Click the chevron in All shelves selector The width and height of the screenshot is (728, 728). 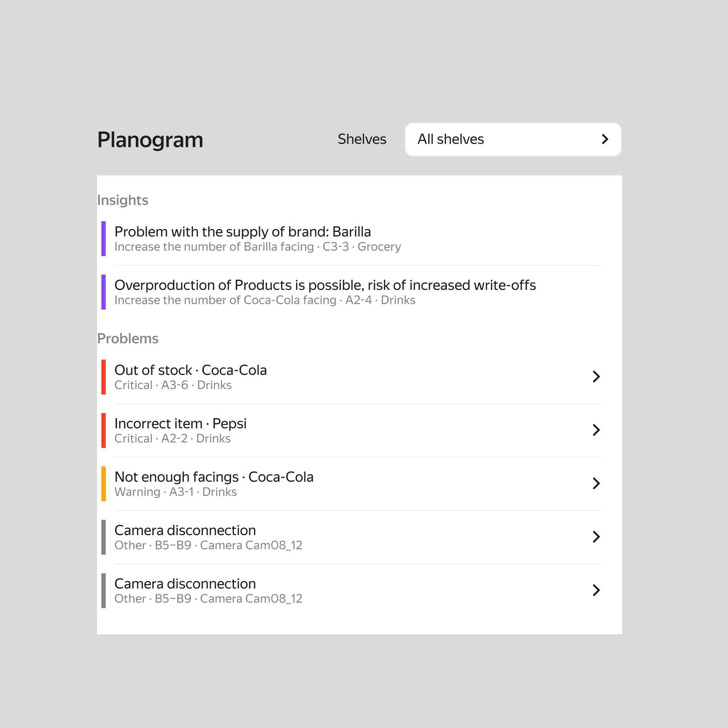[605, 139]
